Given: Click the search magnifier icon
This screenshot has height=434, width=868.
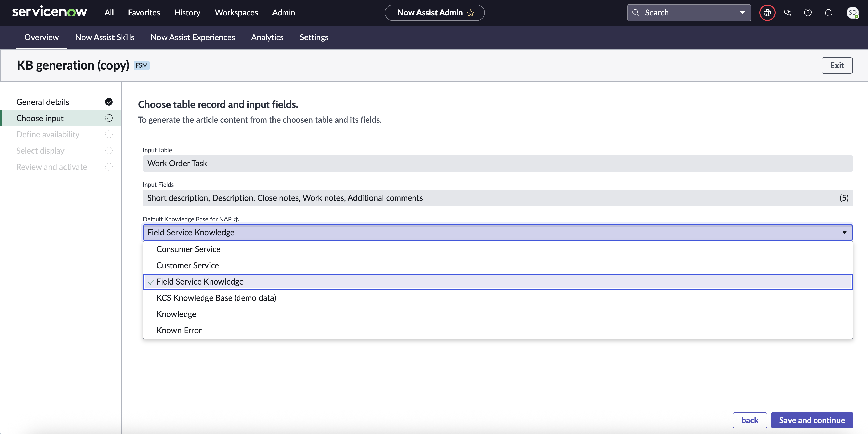Looking at the screenshot, I should 635,13.
